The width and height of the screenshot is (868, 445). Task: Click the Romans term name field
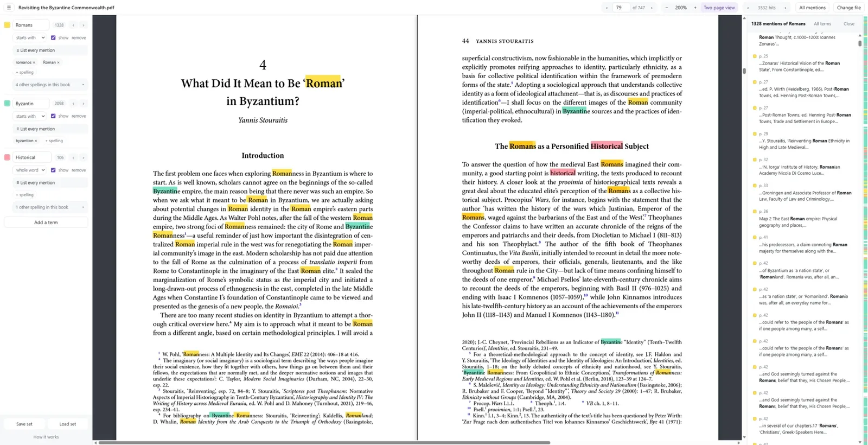pyautogui.click(x=31, y=25)
